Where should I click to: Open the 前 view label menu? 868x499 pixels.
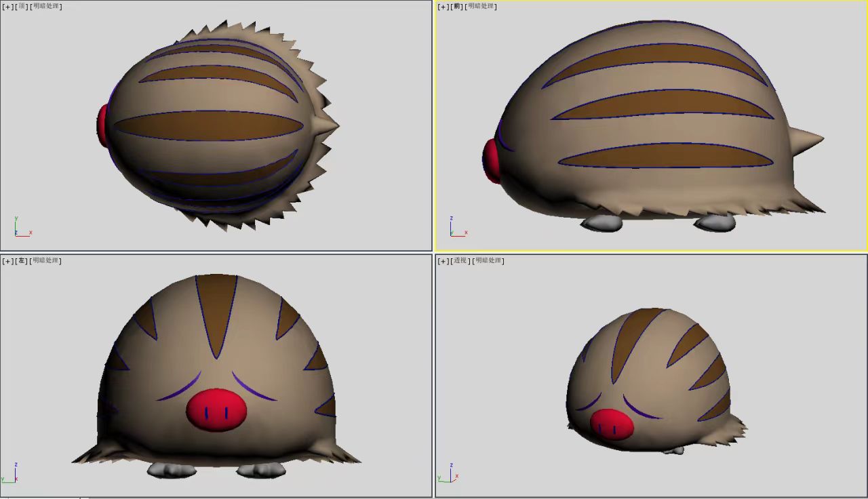point(458,6)
